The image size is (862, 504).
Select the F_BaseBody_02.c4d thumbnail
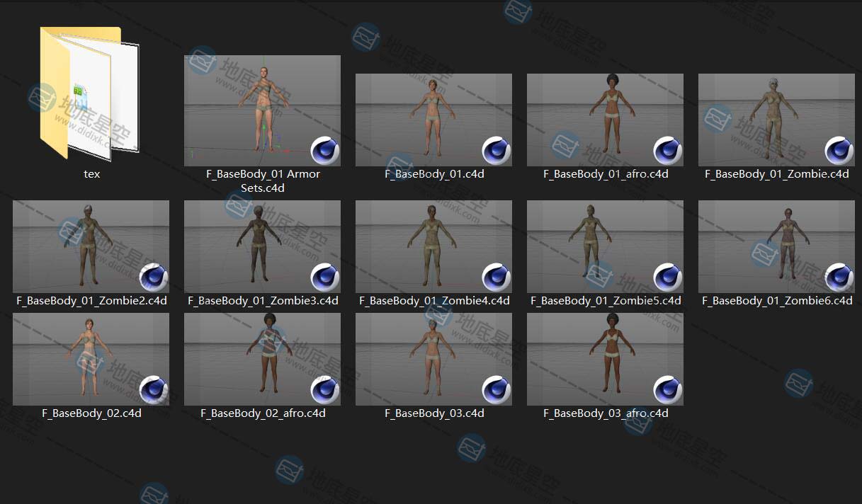(91, 360)
